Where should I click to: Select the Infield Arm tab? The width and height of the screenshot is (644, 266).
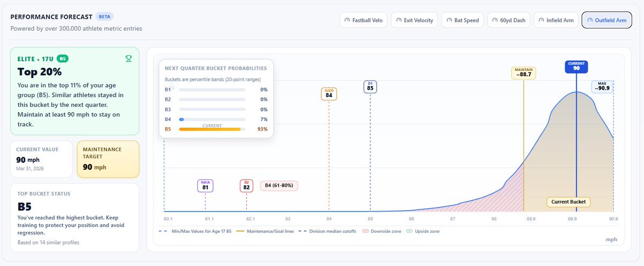[555, 20]
